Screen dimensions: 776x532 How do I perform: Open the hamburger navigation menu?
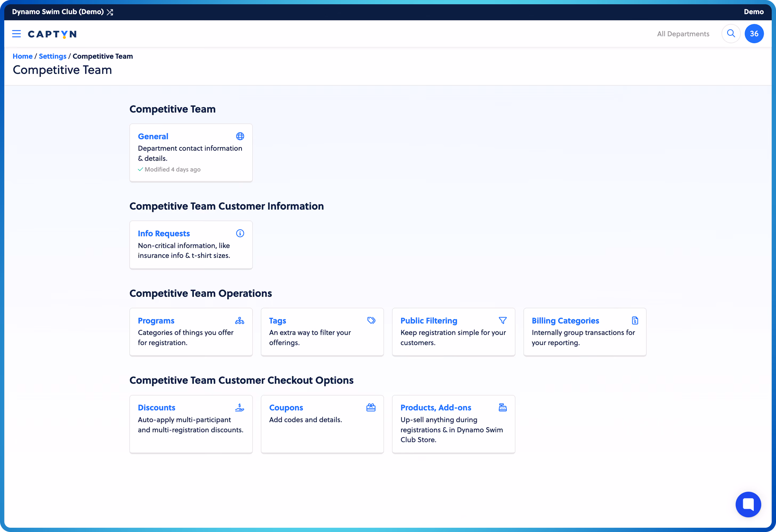point(16,34)
